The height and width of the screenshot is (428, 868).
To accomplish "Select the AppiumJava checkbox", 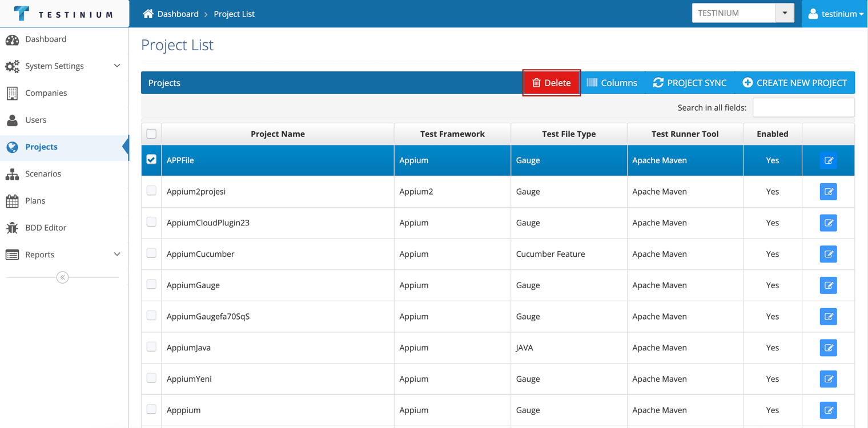I will 151,346.
